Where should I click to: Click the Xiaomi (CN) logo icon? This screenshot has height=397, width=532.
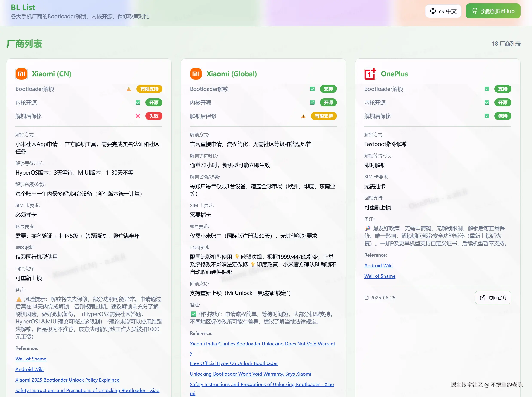click(x=21, y=74)
